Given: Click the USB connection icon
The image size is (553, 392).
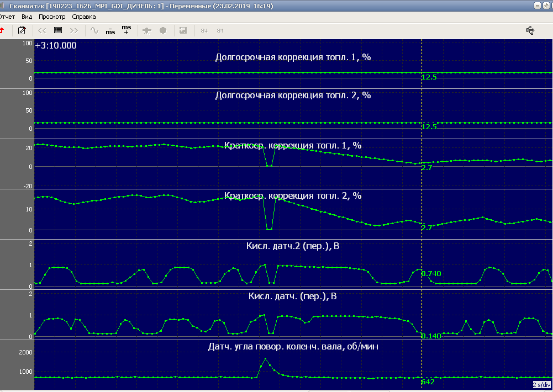Looking at the screenshot, I should tap(530, 30).
